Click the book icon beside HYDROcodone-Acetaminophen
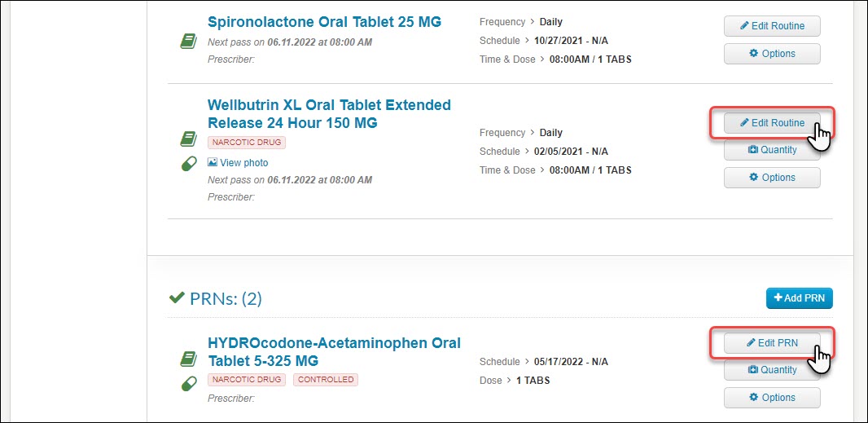 pos(189,359)
